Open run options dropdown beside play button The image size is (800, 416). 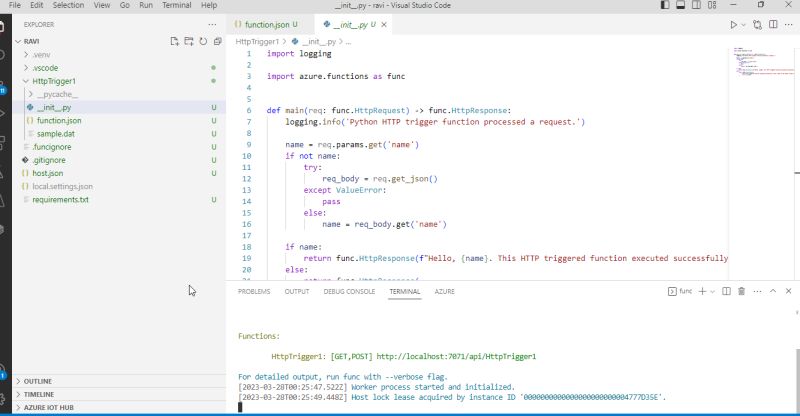coord(743,25)
